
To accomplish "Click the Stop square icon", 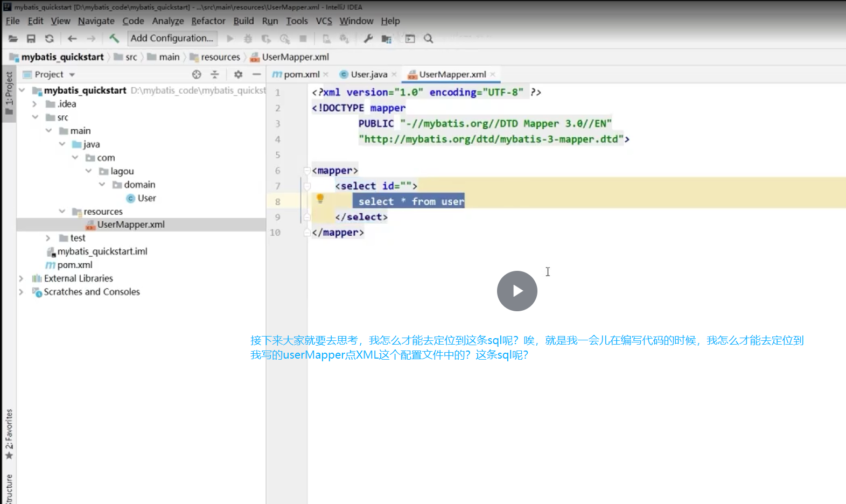I will [303, 39].
